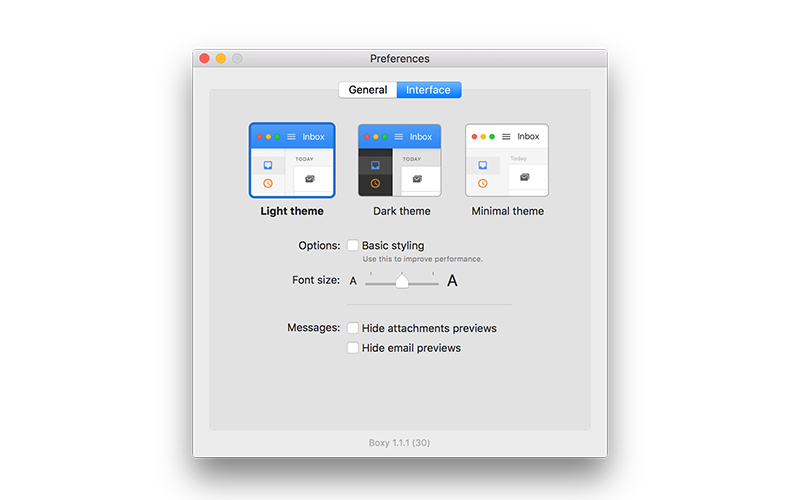Screen dimensions: 800x500
Task: Check the Hide email previews option
Action: 353,348
